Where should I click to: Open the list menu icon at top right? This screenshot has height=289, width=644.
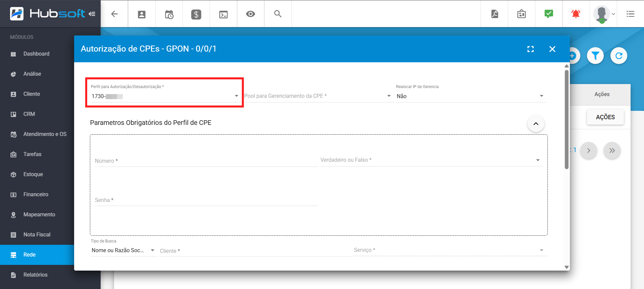click(630, 14)
